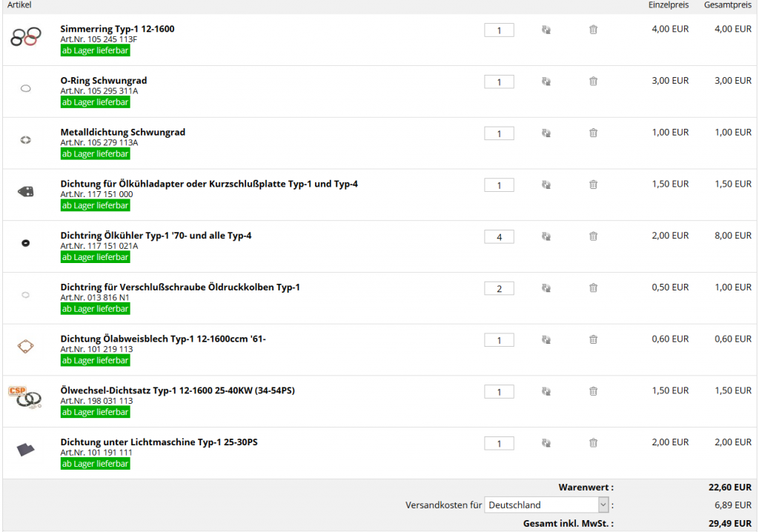Image resolution: width=759 pixels, height=532 pixels.
Task: Remove Metalldichtung Schwungrad with trash icon
Action: pyautogui.click(x=593, y=133)
